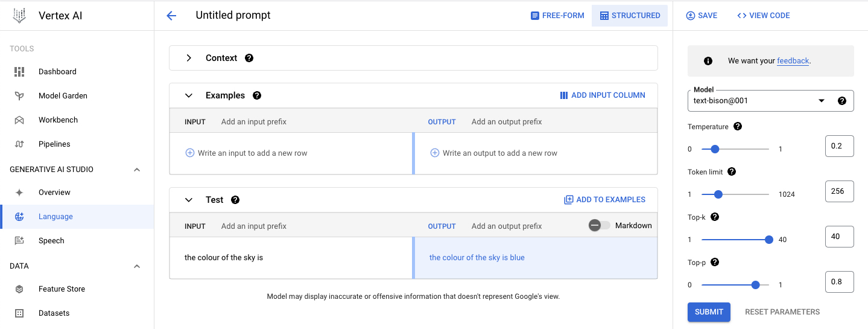
Task: Click the Token limit slider handle
Action: 718,194
